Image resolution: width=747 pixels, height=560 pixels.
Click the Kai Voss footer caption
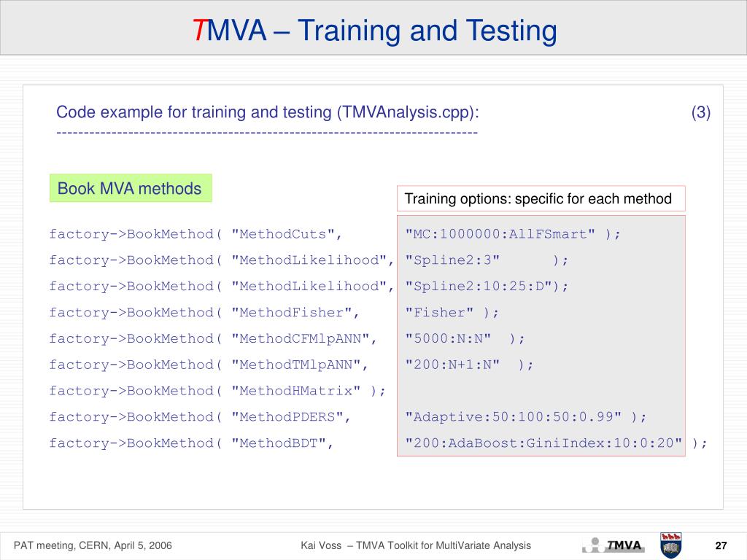(415, 545)
